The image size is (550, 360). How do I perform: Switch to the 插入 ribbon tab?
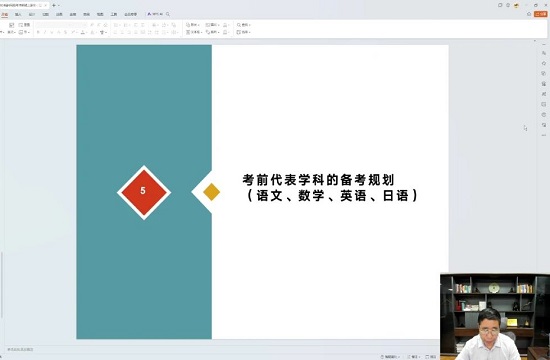coord(18,14)
